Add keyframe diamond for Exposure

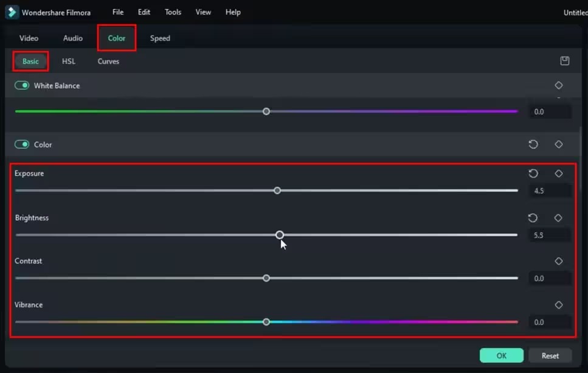[559, 173]
